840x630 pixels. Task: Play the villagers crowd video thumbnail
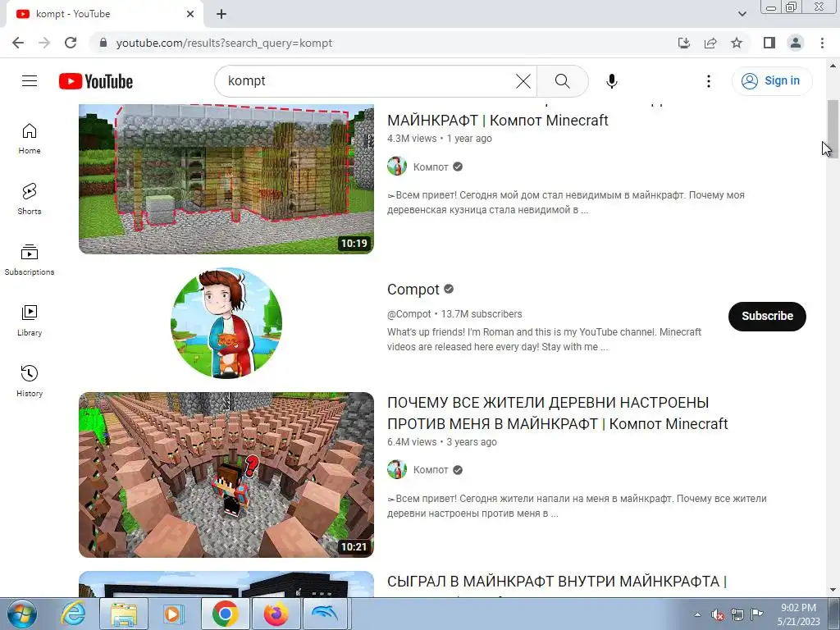pos(226,475)
